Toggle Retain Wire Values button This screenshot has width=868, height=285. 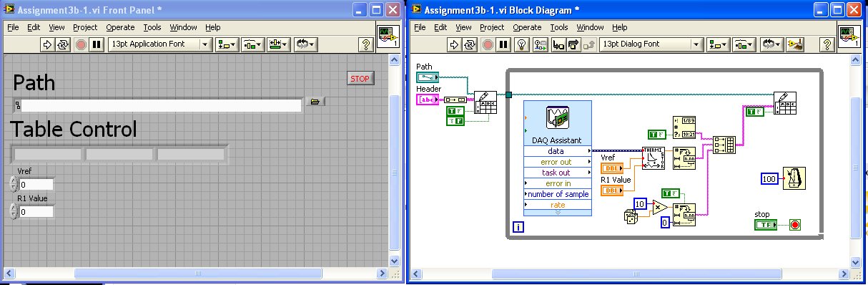click(x=541, y=44)
